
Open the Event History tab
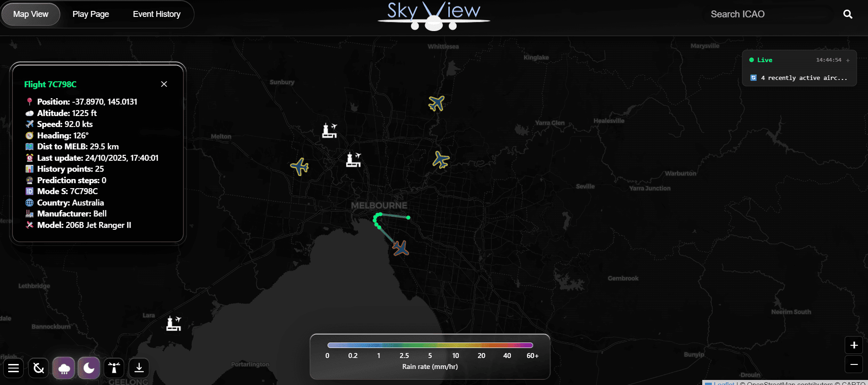click(157, 14)
